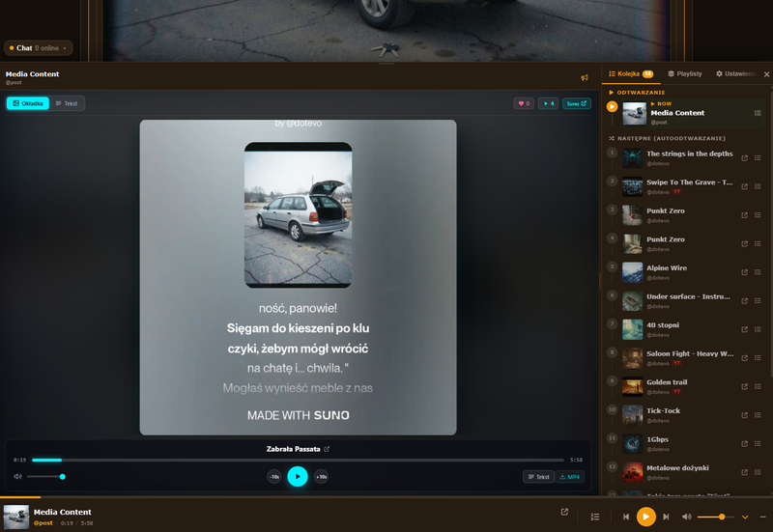Close the queue side panel
This screenshot has width=773, height=532.
coord(766,74)
